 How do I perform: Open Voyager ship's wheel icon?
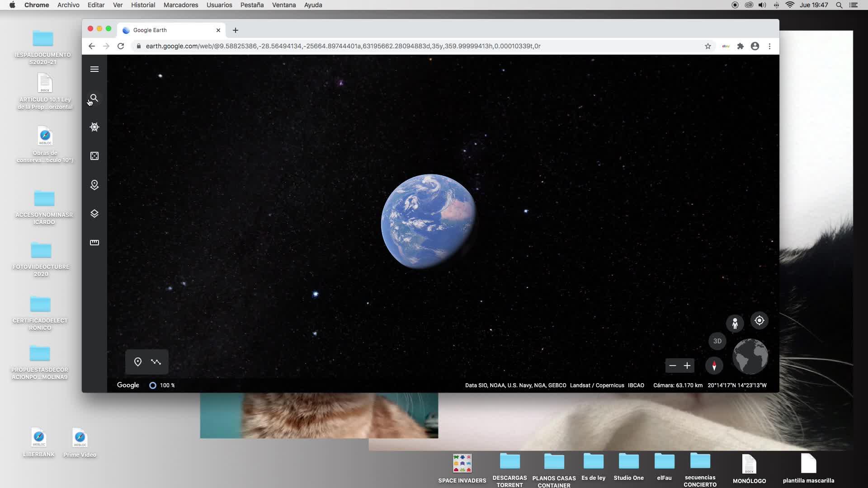tap(94, 127)
